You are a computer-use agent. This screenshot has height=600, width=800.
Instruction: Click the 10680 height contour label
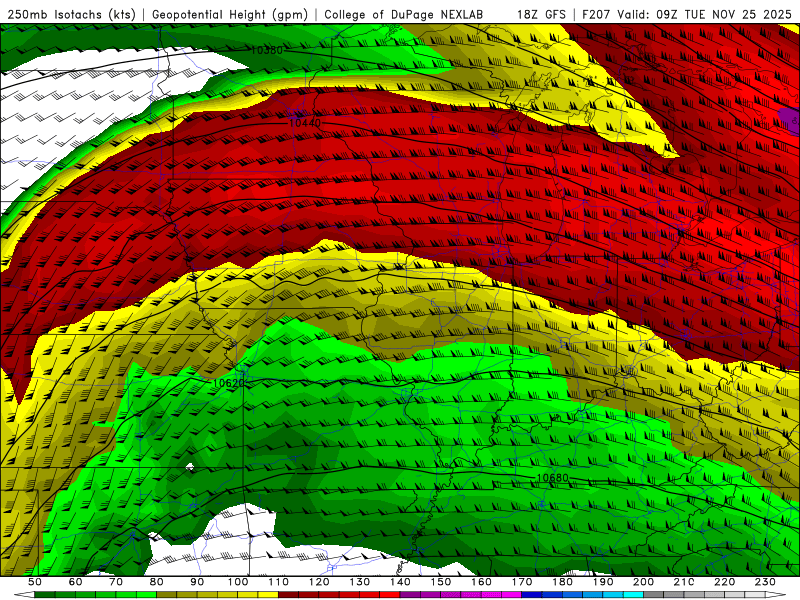pos(553,478)
